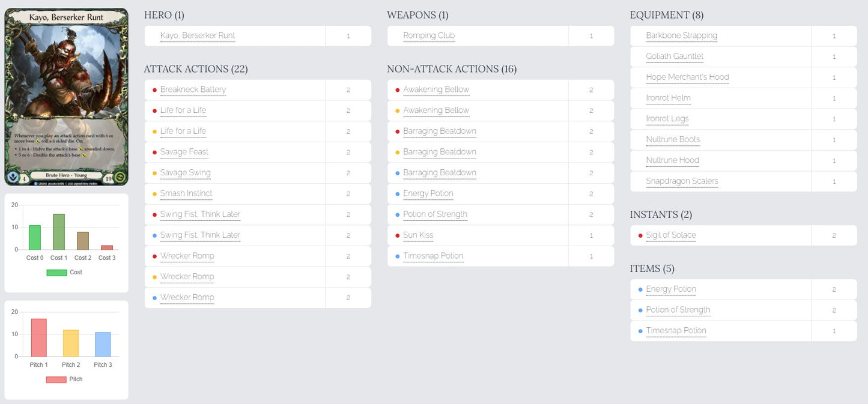Open Kayo, Berserker Runt hero link

198,35
